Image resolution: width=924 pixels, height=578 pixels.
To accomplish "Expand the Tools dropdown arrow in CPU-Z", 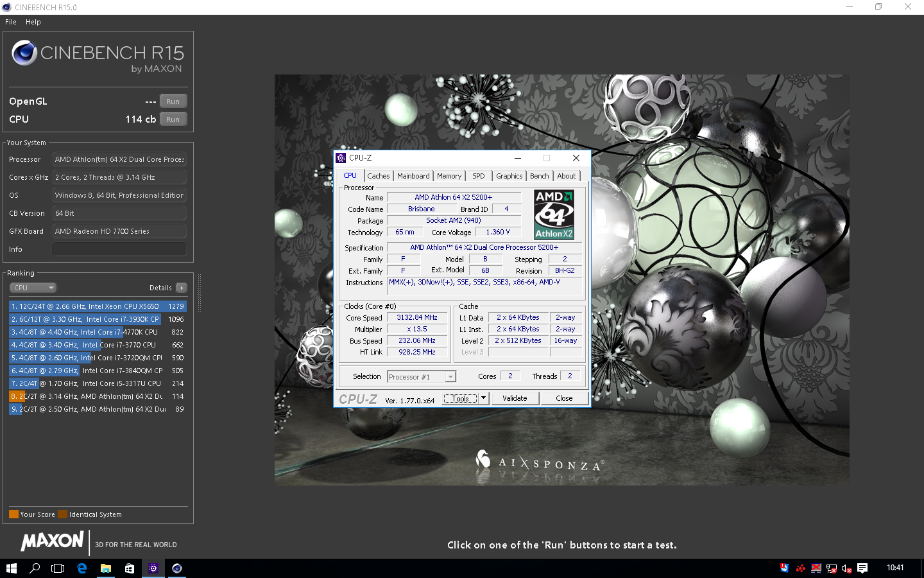I will [484, 398].
